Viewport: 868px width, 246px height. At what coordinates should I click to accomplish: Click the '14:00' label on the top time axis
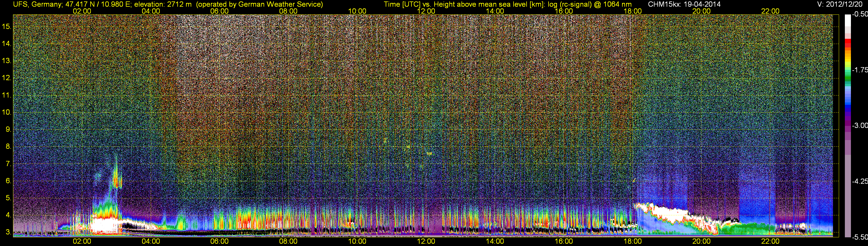pyautogui.click(x=495, y=11)
